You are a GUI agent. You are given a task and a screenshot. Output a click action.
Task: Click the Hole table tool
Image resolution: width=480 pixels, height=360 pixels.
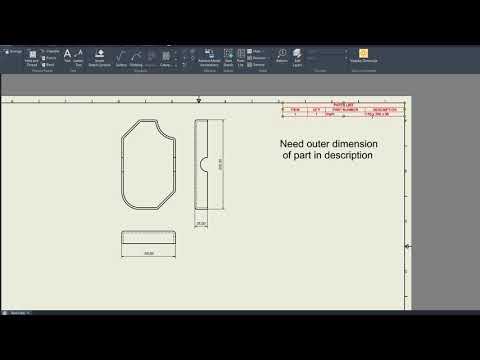point(255,51)
